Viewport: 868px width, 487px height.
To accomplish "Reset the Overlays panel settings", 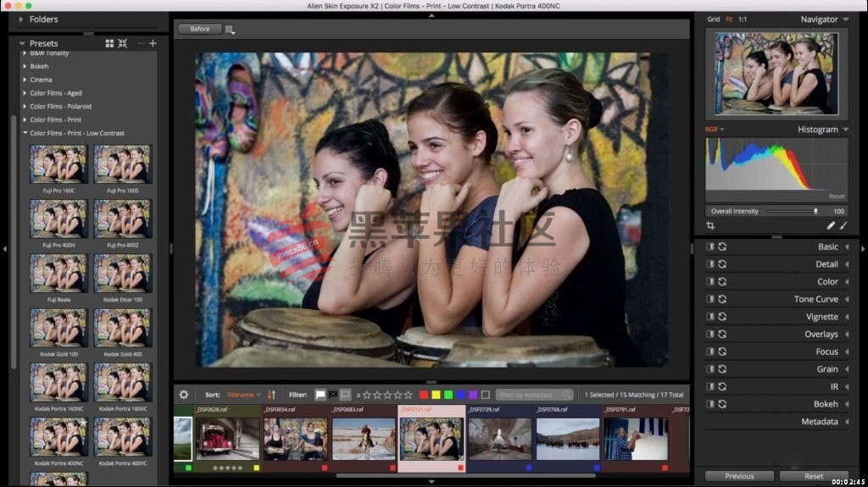I will coord(722,335).
